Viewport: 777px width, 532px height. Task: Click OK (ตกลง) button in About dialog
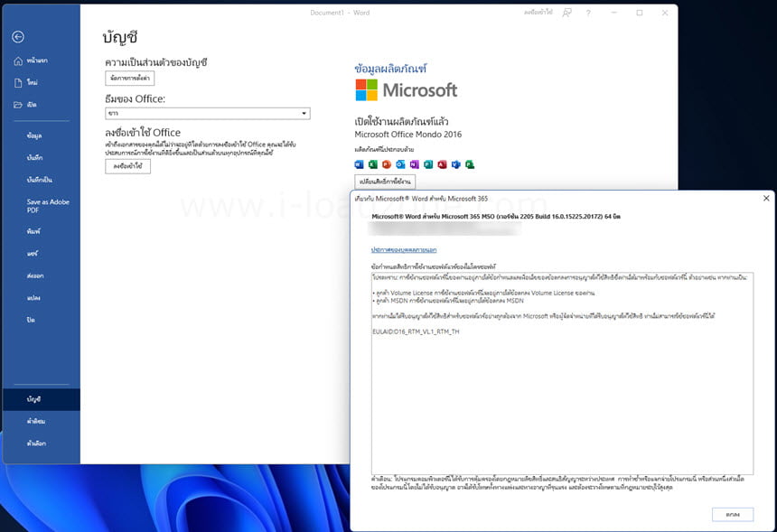tap(733, 515)
